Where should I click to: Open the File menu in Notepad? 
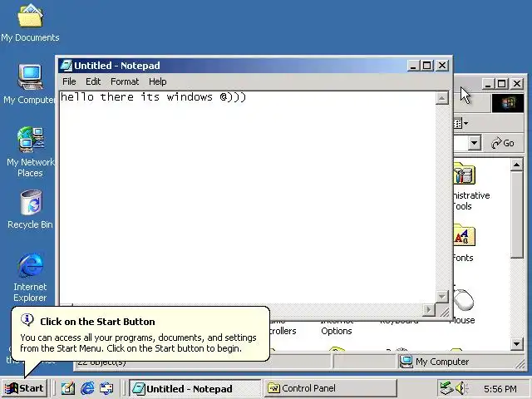tap(69, 81)
